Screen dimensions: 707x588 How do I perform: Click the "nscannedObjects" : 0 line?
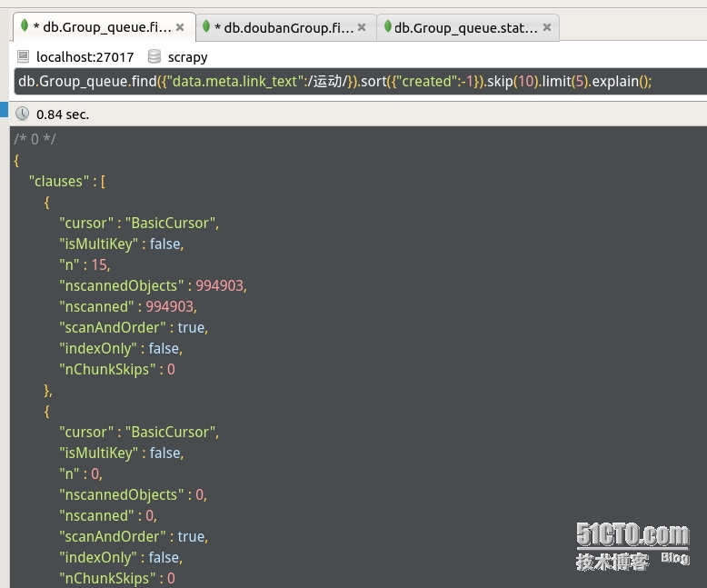pos(134,495)
